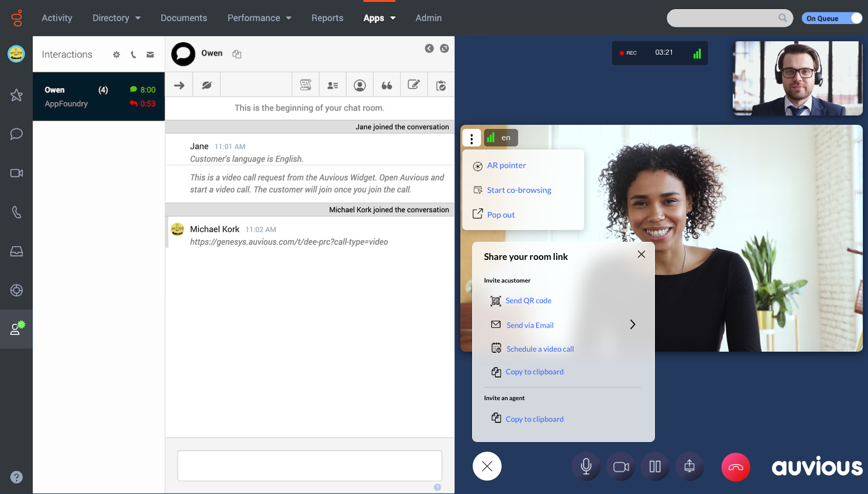This screenshot has height=494, width=868.
Task: Click the red hang up call button
Action: [x=735, y=467]
